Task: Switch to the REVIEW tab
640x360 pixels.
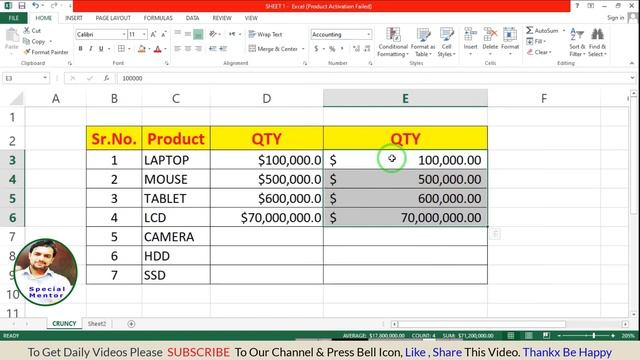Action: click(x=222, y=18)
